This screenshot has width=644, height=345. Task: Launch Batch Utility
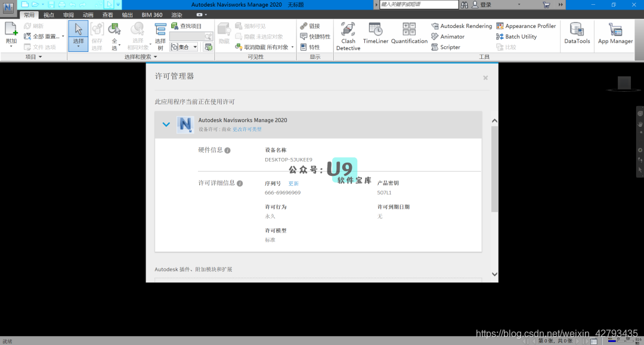(516, 36)
